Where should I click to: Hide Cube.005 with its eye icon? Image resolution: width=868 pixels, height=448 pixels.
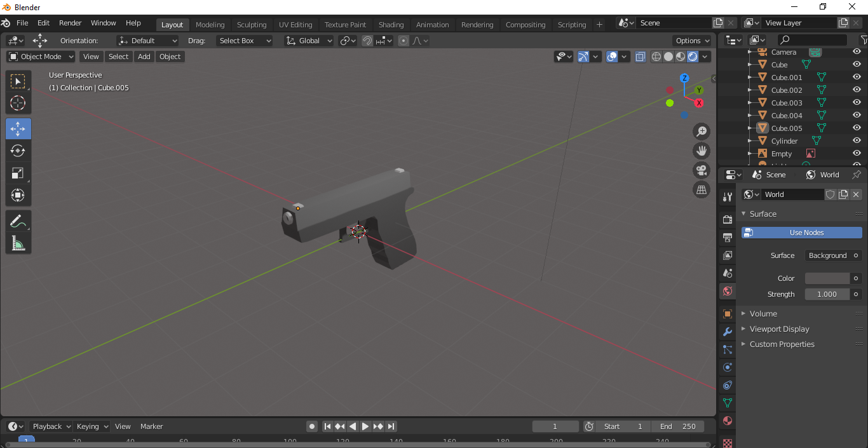(x=857, y=128)
